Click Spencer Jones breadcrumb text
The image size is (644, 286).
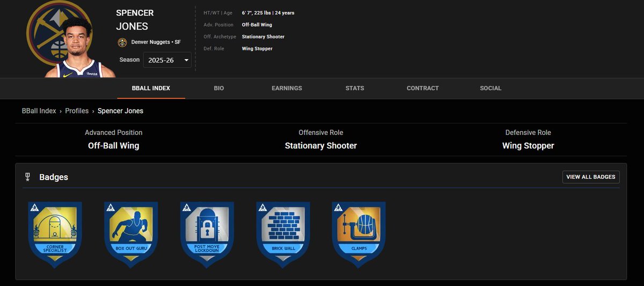(120, 111)
